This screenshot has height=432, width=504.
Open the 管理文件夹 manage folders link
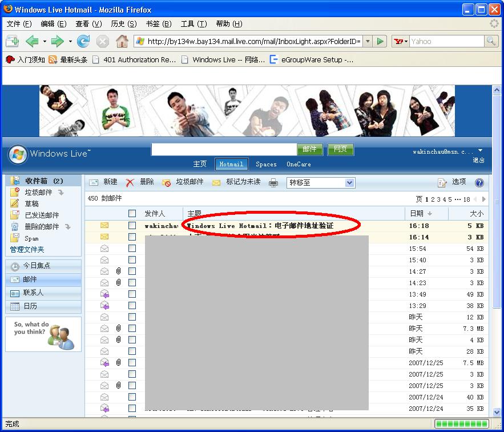(x=27, y=250)
